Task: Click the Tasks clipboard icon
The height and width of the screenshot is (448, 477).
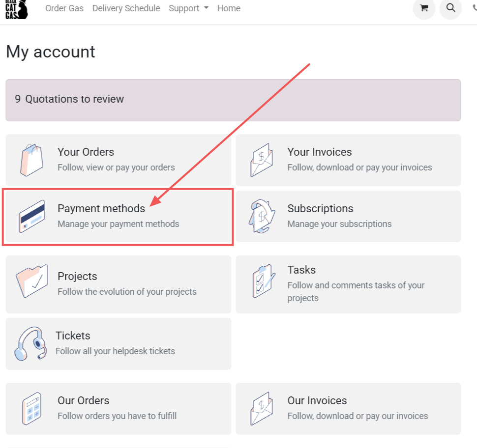Action: 262,281
